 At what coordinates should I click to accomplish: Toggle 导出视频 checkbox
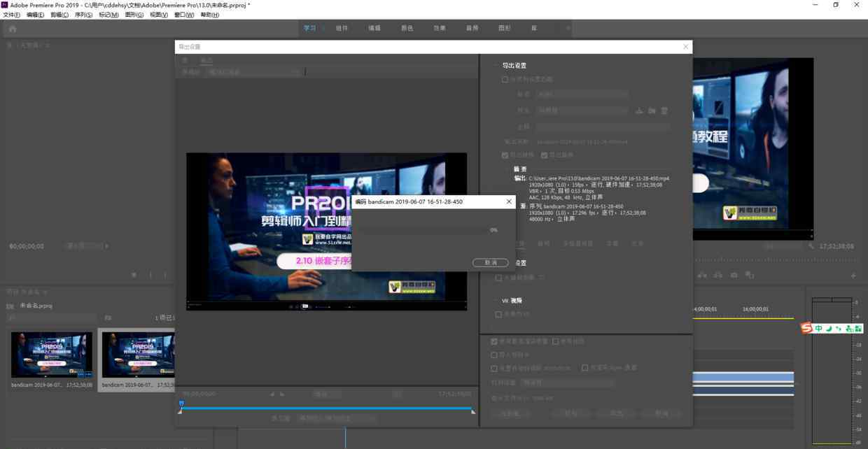(x=505, y=155)
